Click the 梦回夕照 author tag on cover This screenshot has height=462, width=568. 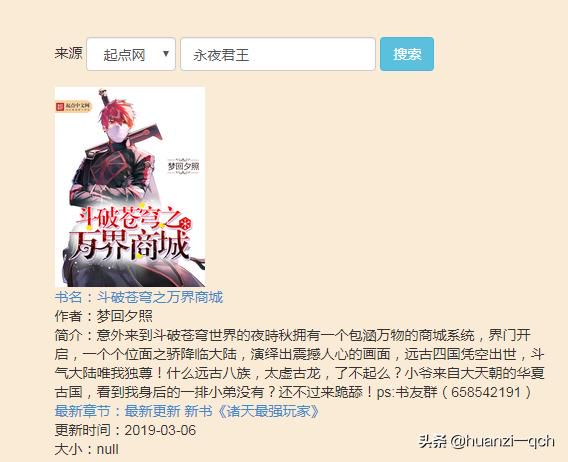pyautogui.click(x=184, y=167)
